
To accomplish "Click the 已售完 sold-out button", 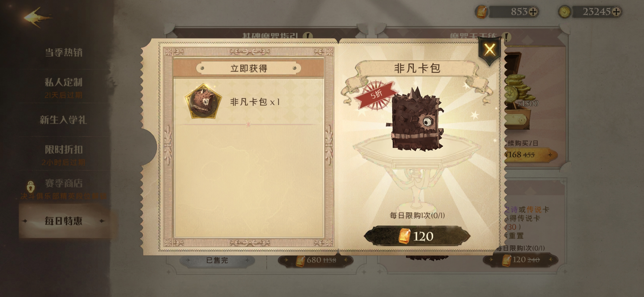I will (217, 260).
